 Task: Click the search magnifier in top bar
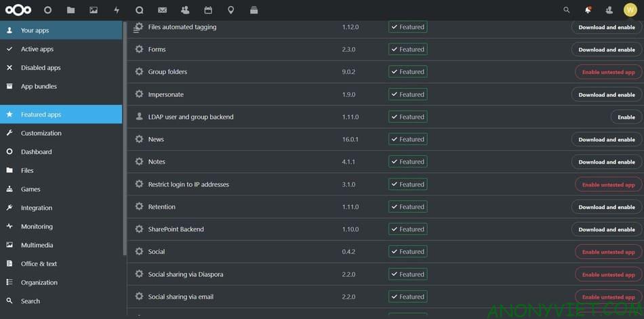tap(567, 10)
